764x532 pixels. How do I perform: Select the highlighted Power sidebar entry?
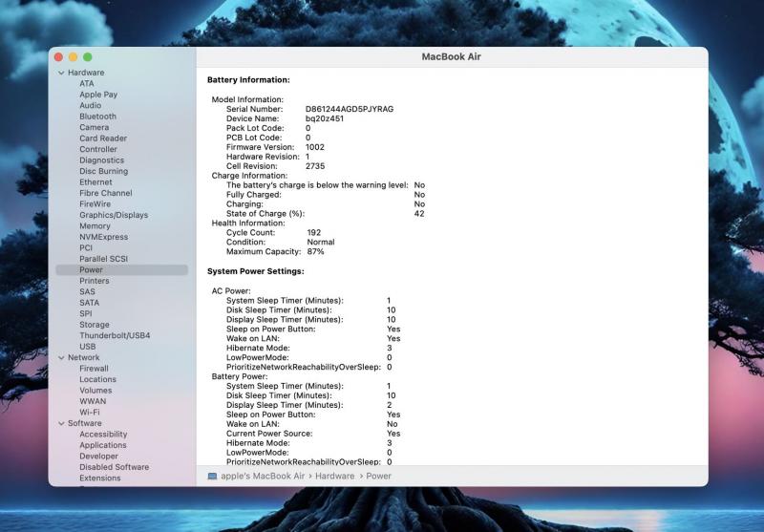(x=122, y=270)
